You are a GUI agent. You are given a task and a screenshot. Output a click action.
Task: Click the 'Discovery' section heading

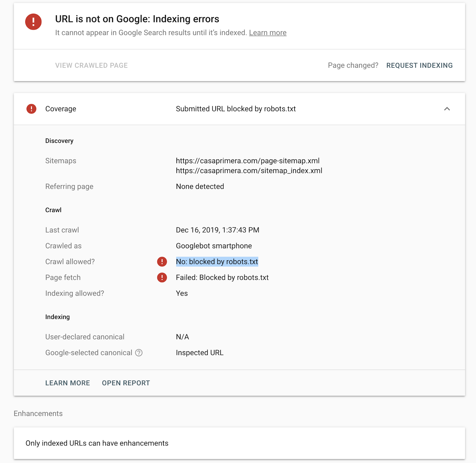pyautogui.click(x=59, y=141)
